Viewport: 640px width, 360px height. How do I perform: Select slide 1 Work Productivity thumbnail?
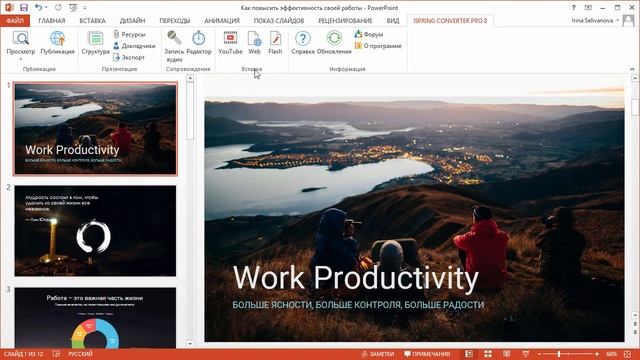tap(96, 129)
